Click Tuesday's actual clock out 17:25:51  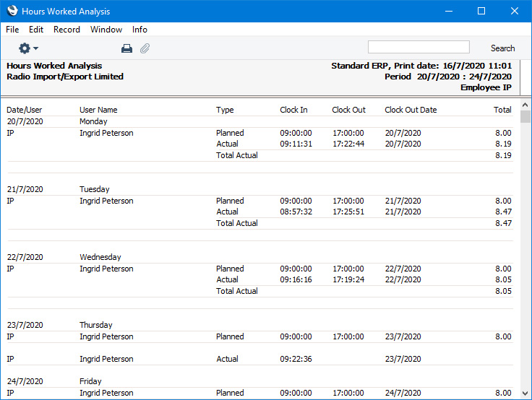348,212
